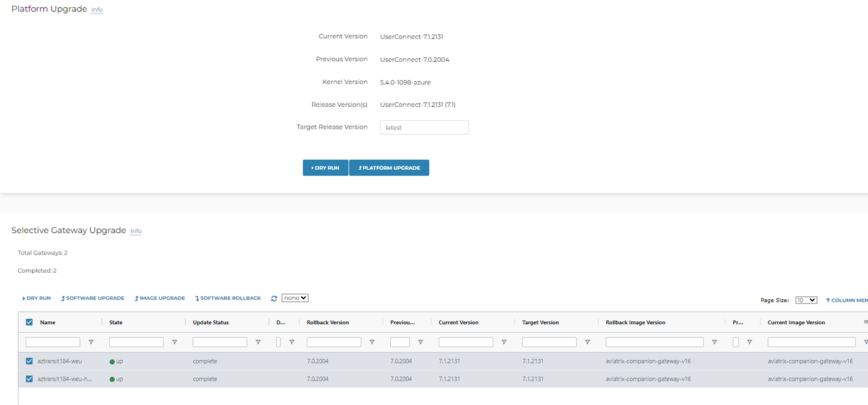
Task: Sort by the Update Status column header
Action: [x=211, y=323]
